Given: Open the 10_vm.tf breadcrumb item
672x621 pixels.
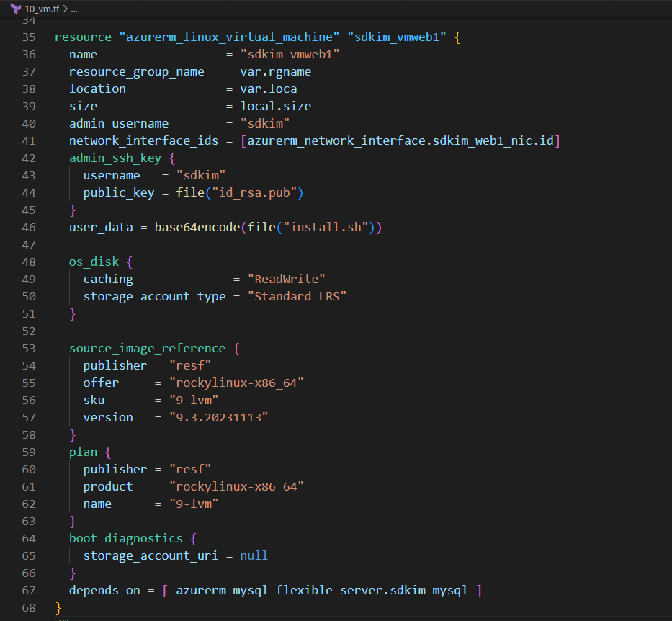Looking at the screenshot, I should (42, 9).
